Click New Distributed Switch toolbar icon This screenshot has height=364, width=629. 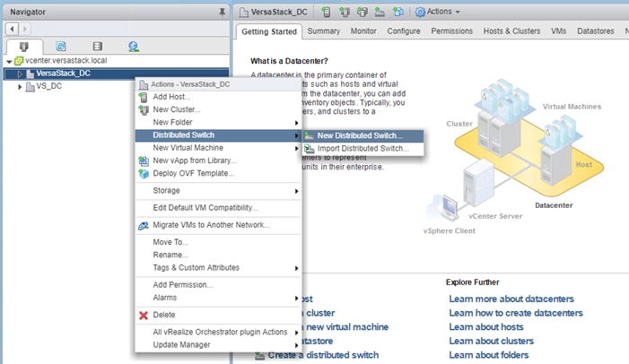pos(380,12)
